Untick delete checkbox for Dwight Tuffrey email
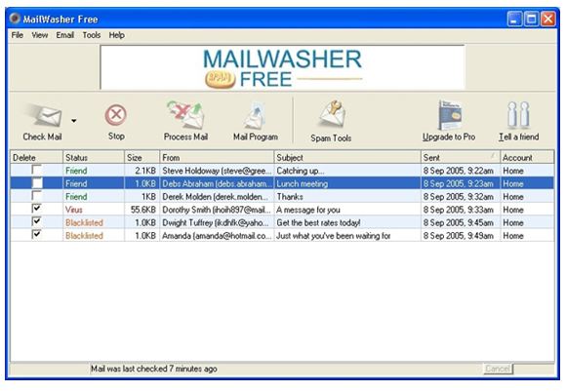The image size is (566, 392). tap(36, 221)
